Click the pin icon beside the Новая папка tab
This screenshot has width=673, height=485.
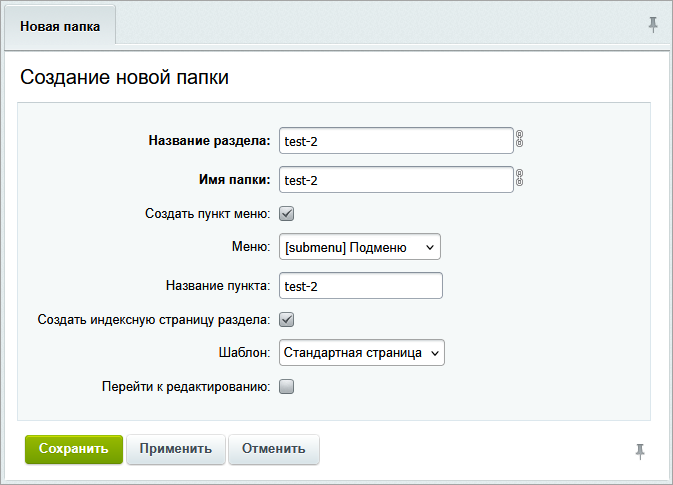[653, 25]
